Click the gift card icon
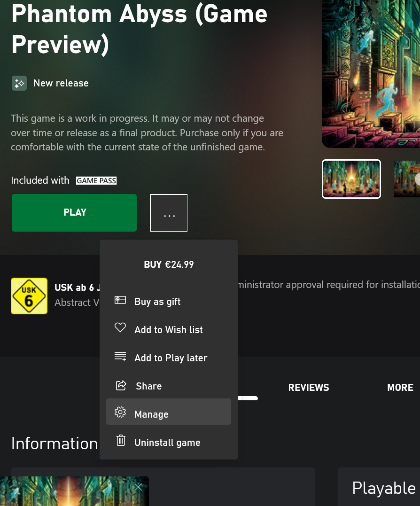 click(x=120, y=300)
